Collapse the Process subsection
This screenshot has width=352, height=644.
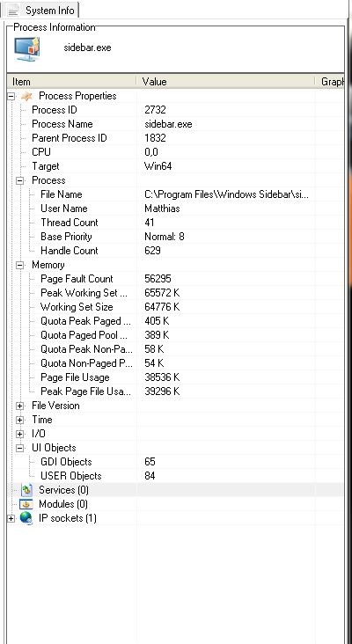tap(19, 180)
